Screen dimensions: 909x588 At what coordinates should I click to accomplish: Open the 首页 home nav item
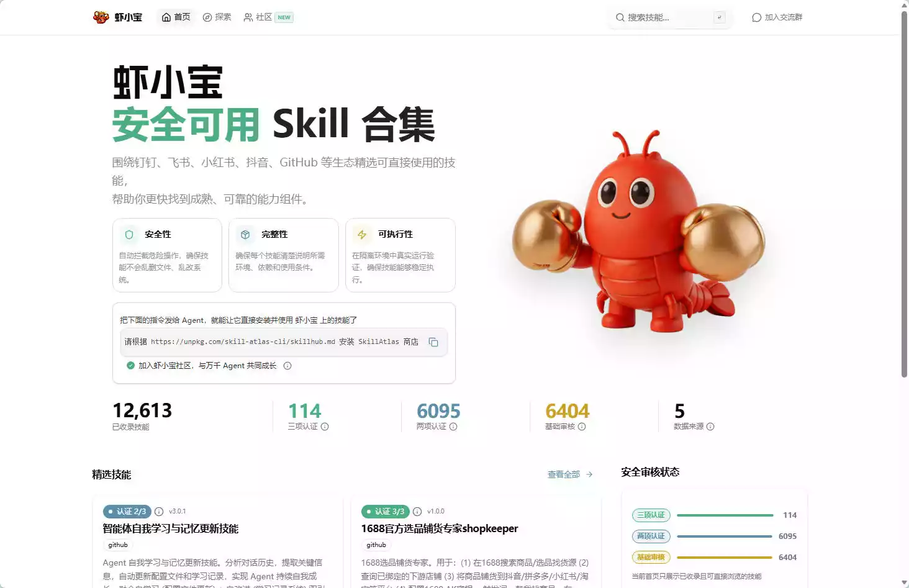[x=176, y=17]
